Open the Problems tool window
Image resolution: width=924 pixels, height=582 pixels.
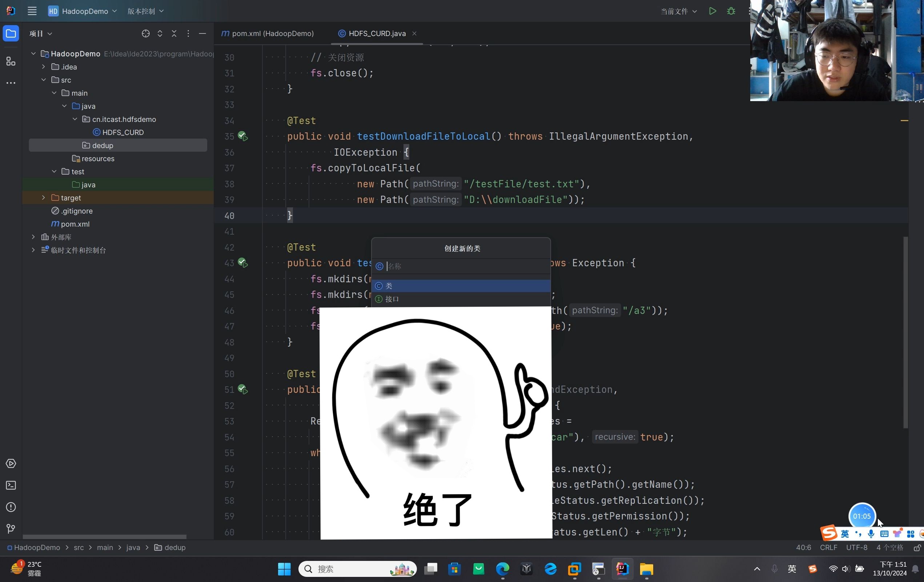click(11, 507)
